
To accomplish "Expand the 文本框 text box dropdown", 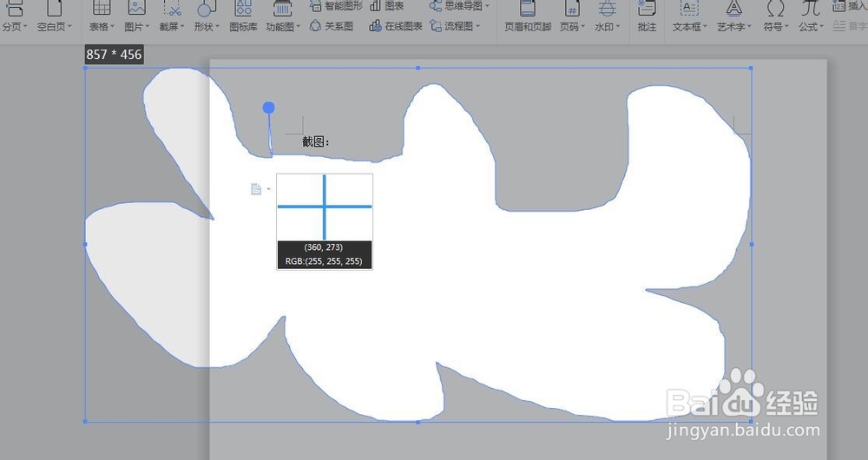I will coord(705,27).
